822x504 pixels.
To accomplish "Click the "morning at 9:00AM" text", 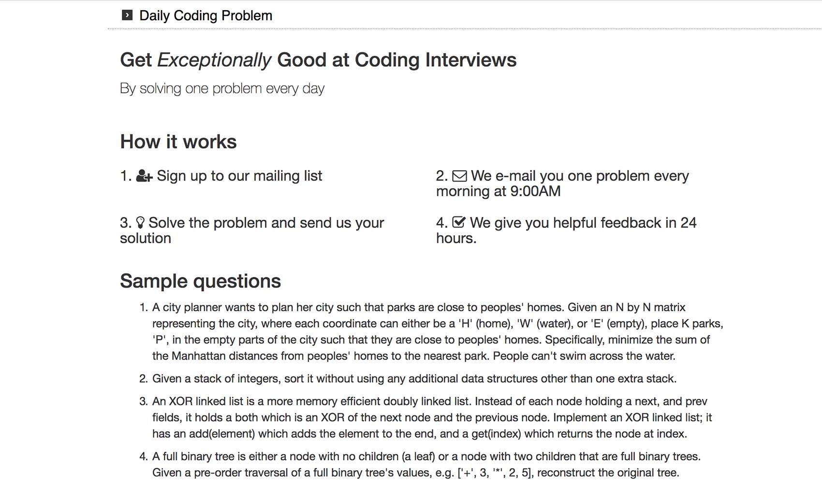I will (498, 191).
